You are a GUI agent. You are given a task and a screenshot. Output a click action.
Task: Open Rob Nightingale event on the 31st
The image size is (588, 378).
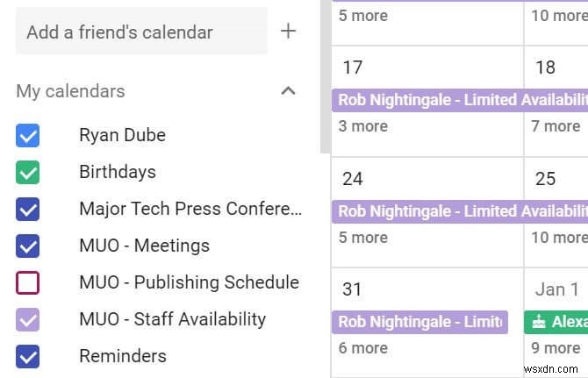click(419, 322)
